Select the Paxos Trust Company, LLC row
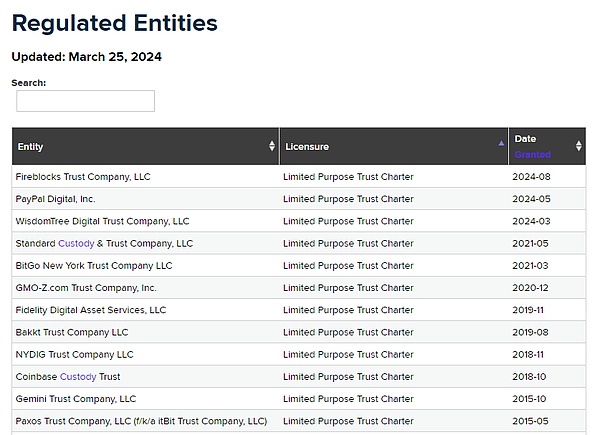The width and height of the screenshot is (600, 435). 141,421
